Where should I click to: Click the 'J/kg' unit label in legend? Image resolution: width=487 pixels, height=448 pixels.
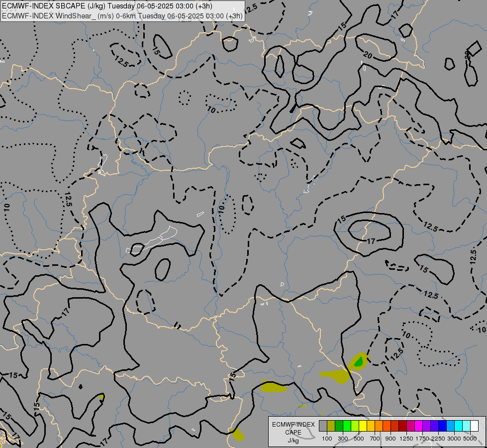(293, 441)
